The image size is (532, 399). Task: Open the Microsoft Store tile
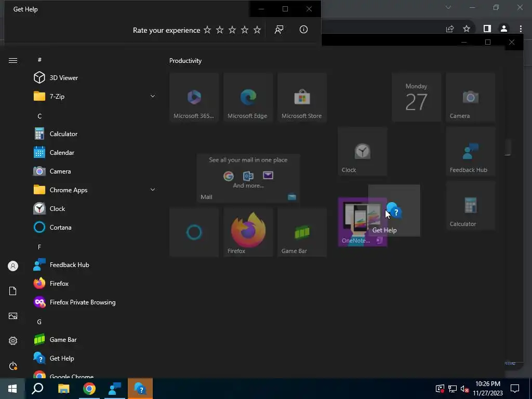302,97
